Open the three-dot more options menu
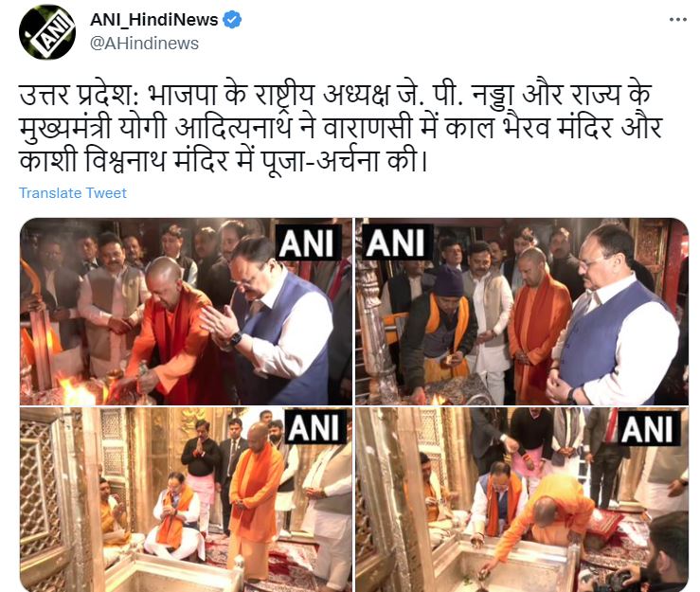 coord(677,19)
